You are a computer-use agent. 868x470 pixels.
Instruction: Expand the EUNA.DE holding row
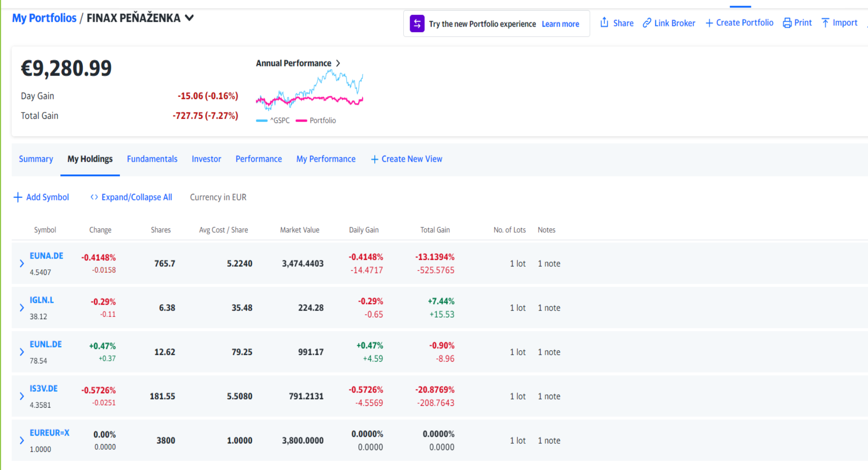(x=22, y=263)
